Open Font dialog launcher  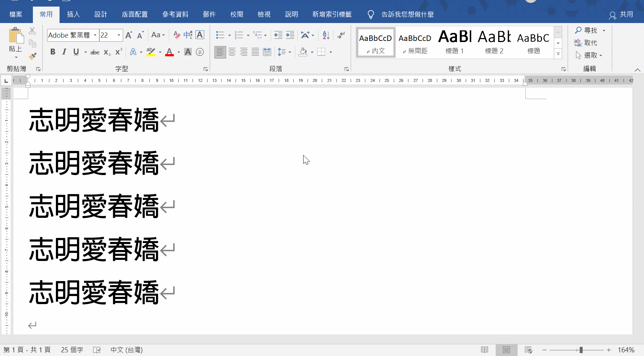click(x=206, y=69)
